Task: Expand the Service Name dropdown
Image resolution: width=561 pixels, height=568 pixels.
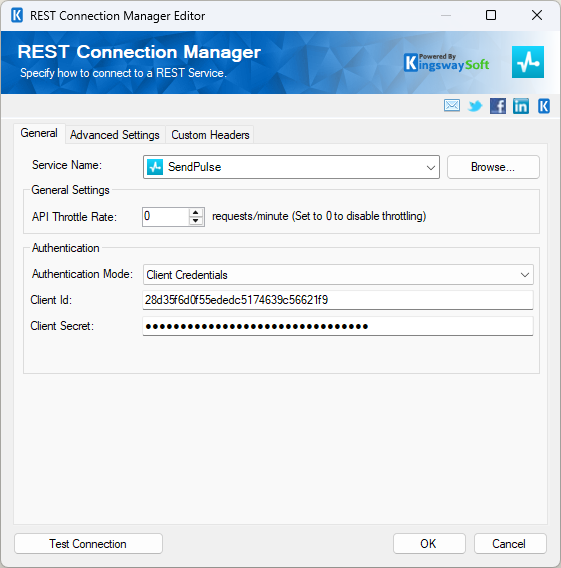Action: (x=431, y=167)
